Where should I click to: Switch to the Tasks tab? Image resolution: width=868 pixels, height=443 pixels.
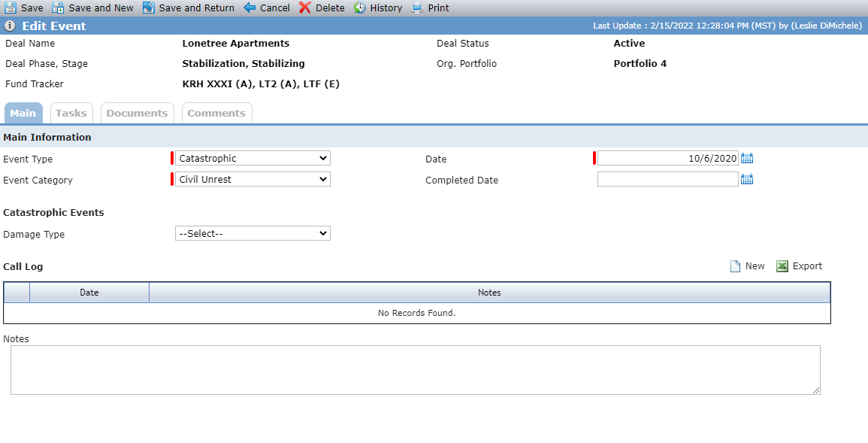pos(71,113)
